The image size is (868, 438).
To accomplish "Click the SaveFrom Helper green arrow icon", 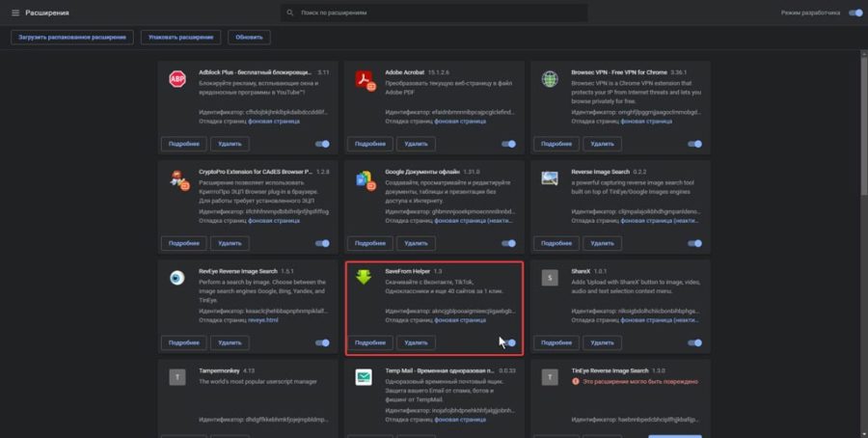I will [x=363, y=278].
